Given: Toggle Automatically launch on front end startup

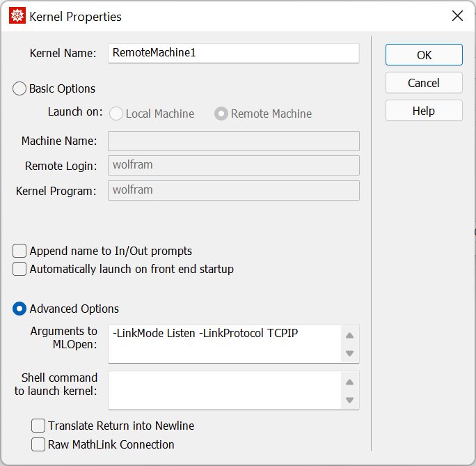Looking at the screenshot, I should pos(19,269).
